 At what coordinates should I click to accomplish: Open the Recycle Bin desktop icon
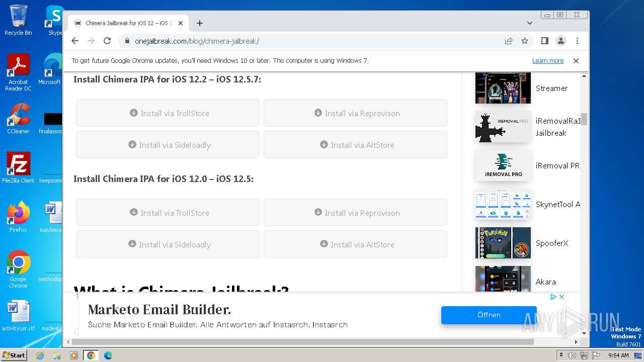click(18, 20)
